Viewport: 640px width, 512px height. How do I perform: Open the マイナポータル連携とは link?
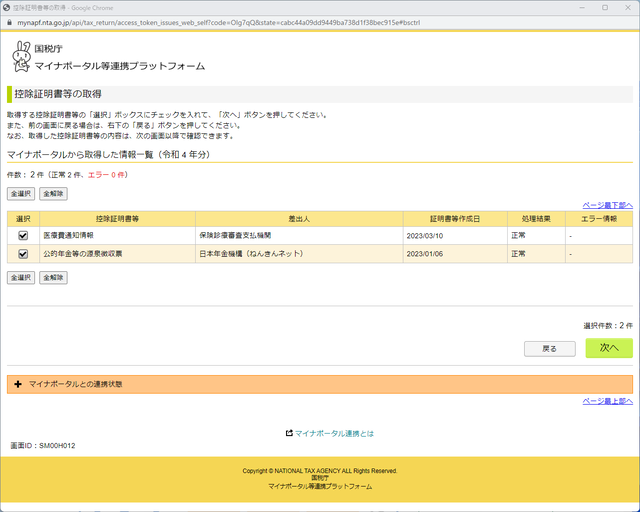[x=334, y=434]
